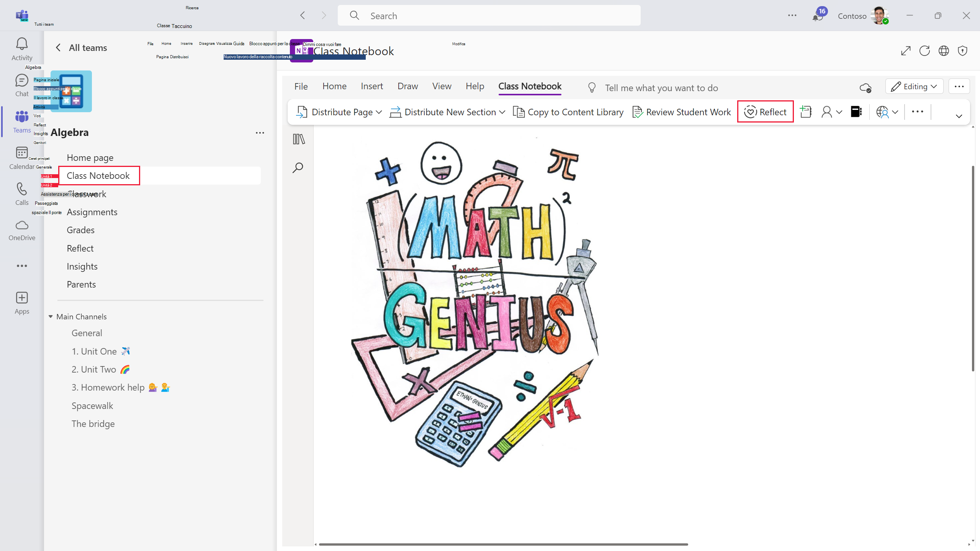The height and width of the screenshot is (551, 980).
Task: Click the notebook search magnifier icon
Action: (x=298, y=168)
